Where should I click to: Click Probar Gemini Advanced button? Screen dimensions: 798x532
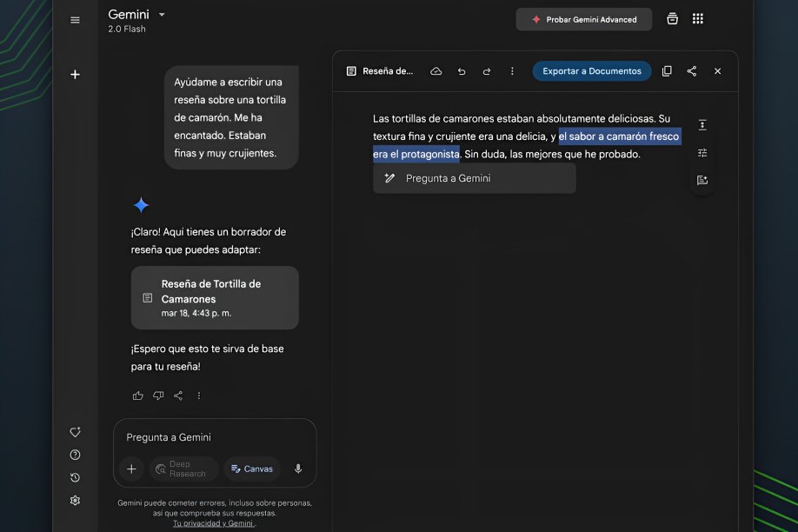point(584,19)
